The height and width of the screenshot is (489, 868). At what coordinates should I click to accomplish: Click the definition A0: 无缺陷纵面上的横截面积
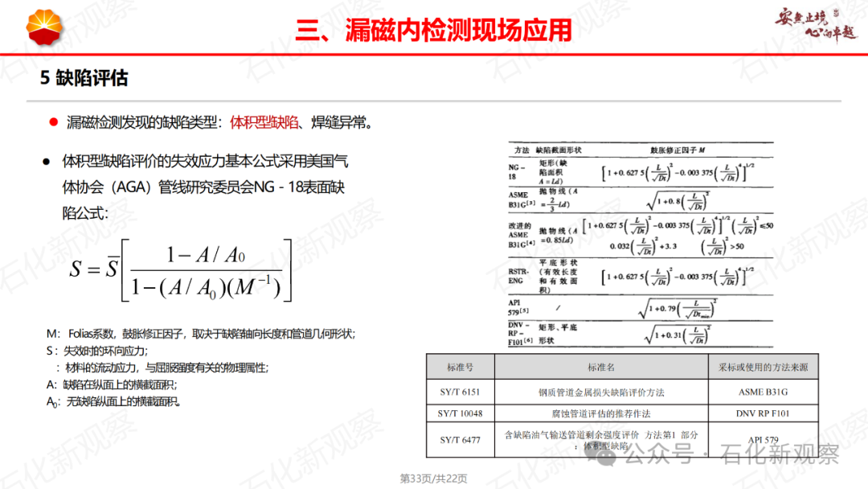[113, 401]
